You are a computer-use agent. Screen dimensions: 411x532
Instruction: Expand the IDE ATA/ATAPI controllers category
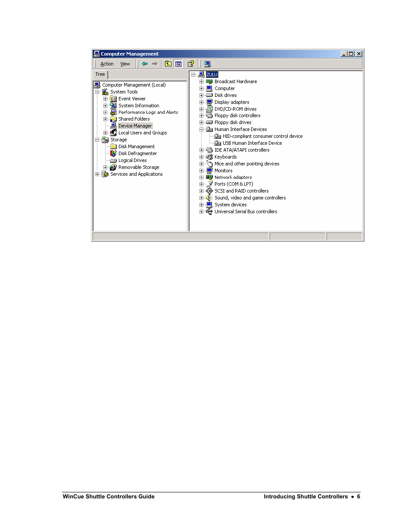(x=201, y=150)
